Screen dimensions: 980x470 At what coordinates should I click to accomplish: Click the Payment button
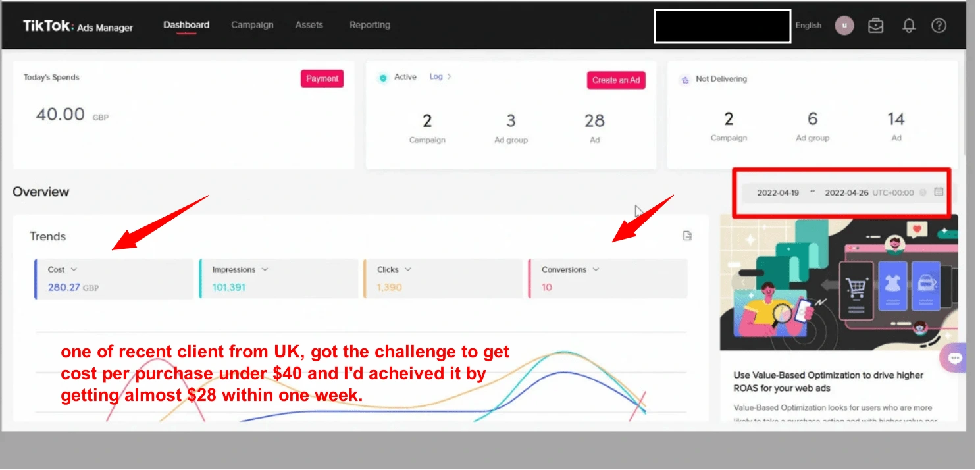[322, 79]
